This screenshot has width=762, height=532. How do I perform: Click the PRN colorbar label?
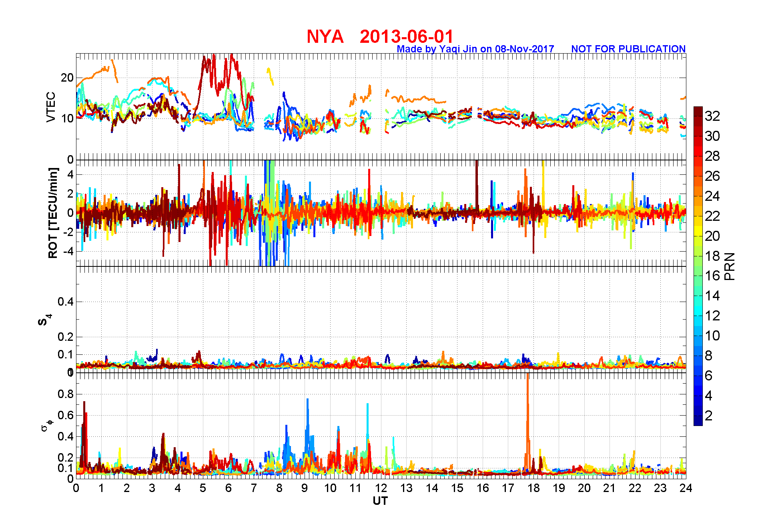730,266
